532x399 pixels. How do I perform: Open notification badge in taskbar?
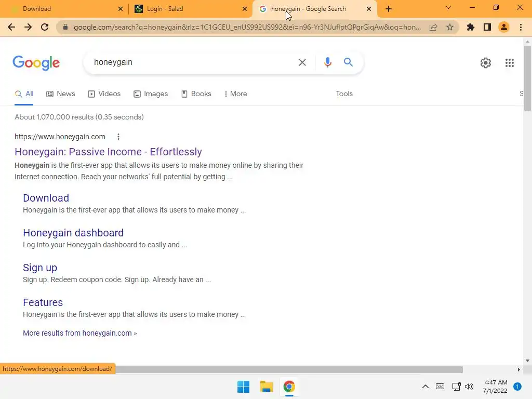click(x=517, y=387)
